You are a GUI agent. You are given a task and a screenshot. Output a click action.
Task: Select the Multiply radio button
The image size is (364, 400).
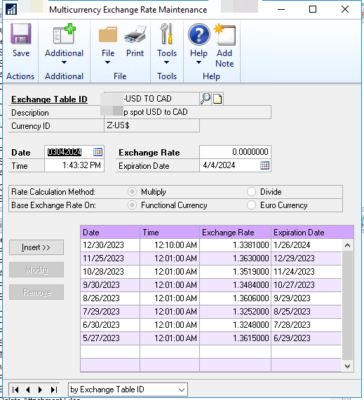pos(132,192)
